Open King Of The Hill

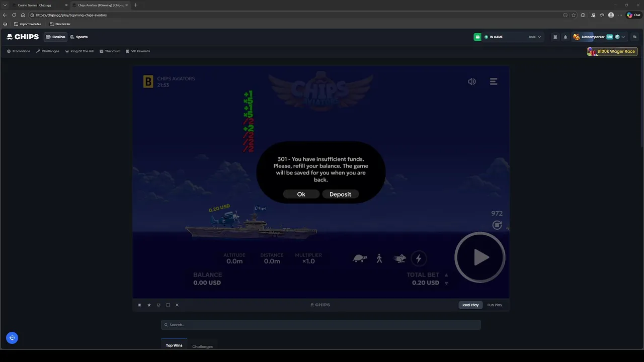79,51
